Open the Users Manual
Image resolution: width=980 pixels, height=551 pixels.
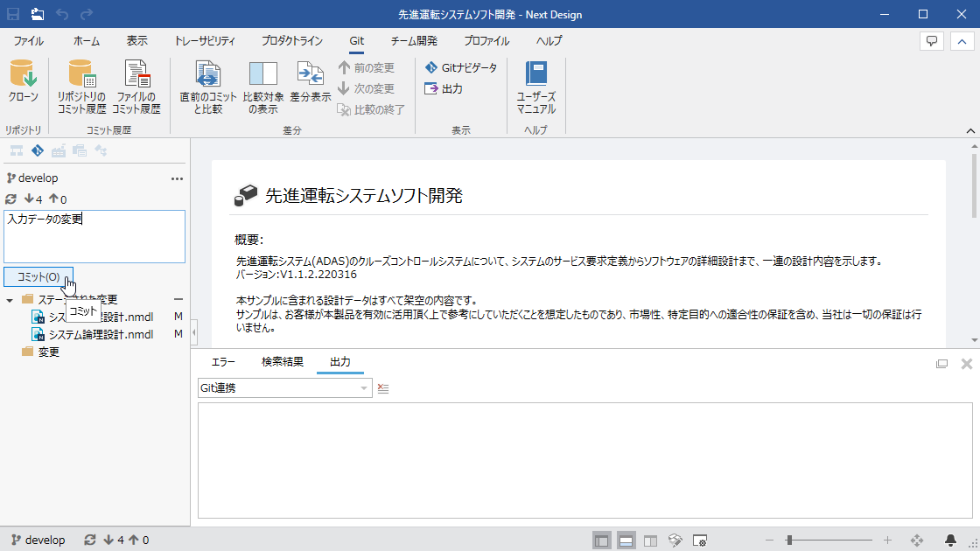coord(536,87)
